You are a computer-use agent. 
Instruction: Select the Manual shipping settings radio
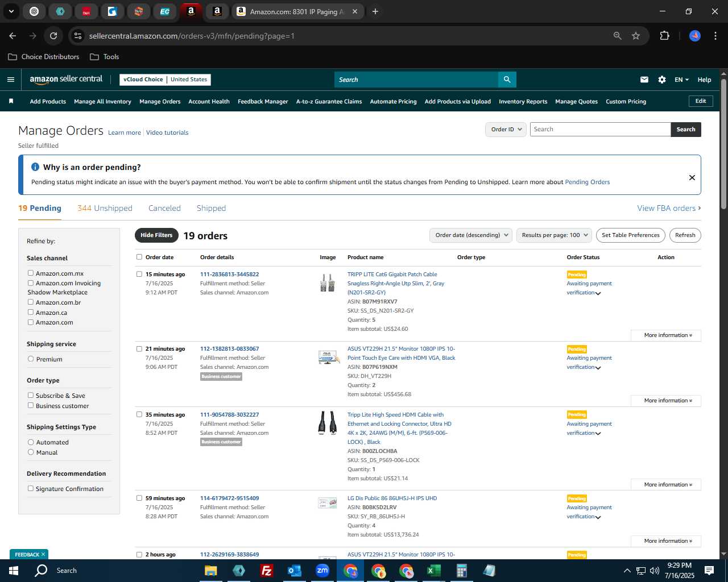[31, 452]
